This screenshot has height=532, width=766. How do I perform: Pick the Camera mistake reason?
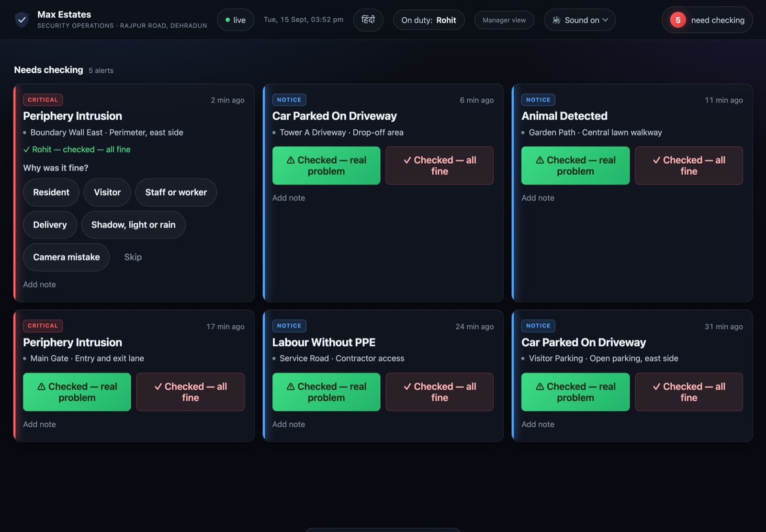pos(67,257)
